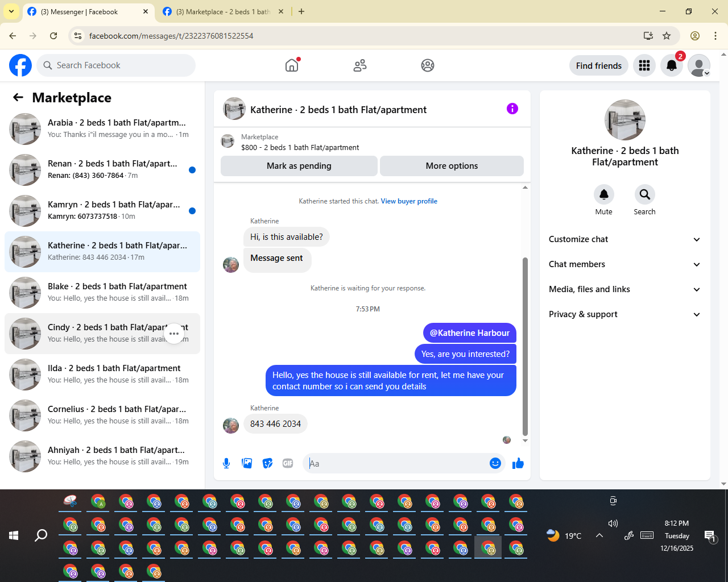Record a voice clip with microphone icon
Image resolution: width=728 pixels, height=582 pixels.
226,463
